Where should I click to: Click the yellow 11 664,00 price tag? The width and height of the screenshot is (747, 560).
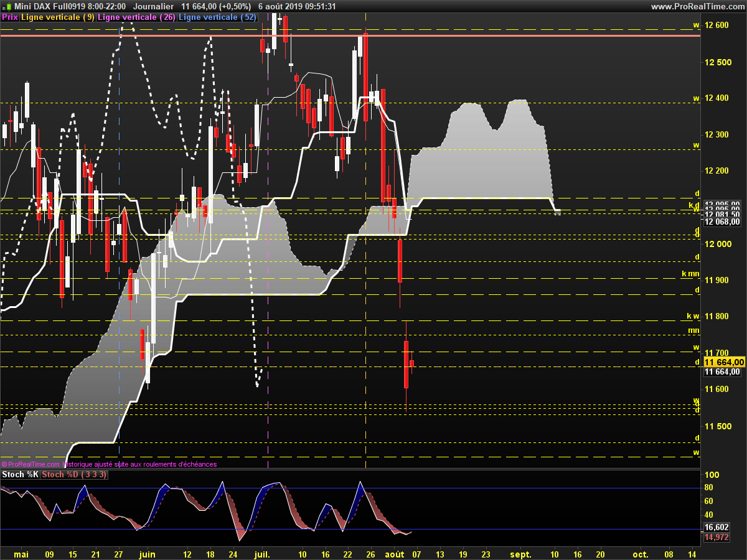[x=724, y=362]
